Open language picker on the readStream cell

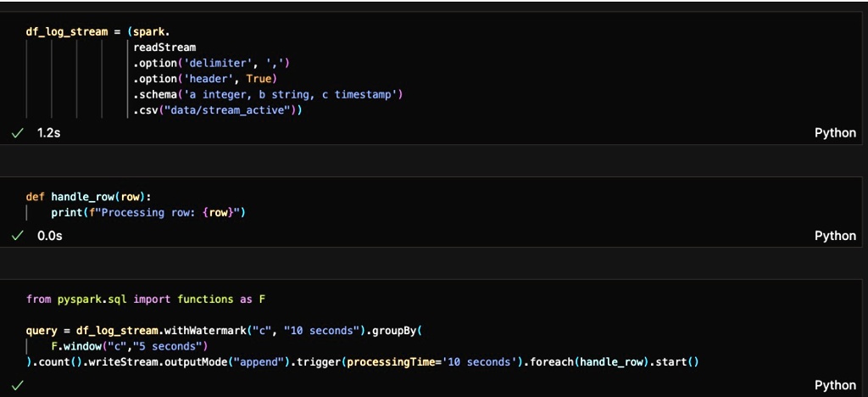point(835,133)
